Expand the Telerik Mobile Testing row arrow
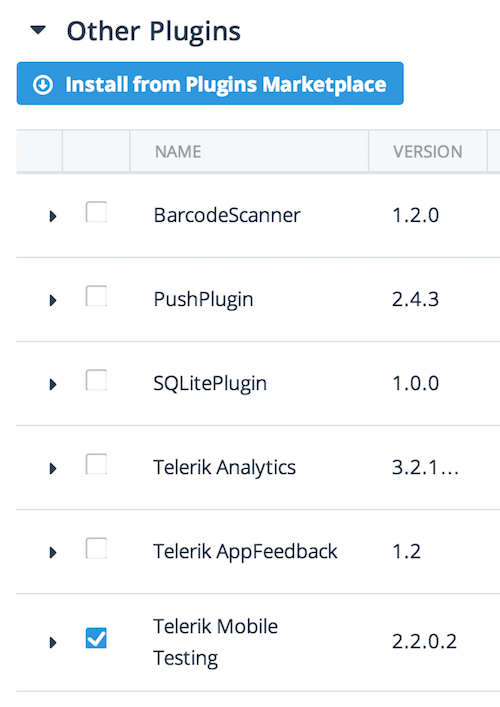The image size is (500, 707). coord(53,642)
